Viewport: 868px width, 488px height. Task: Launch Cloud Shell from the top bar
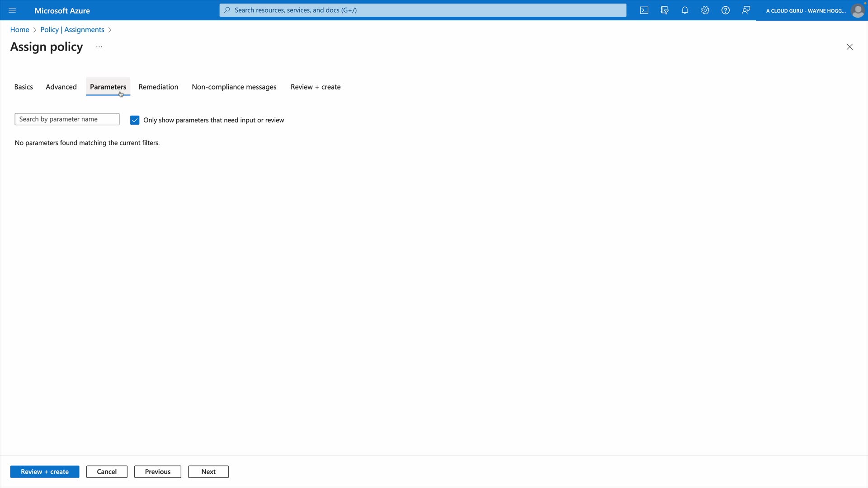point(644,10)
